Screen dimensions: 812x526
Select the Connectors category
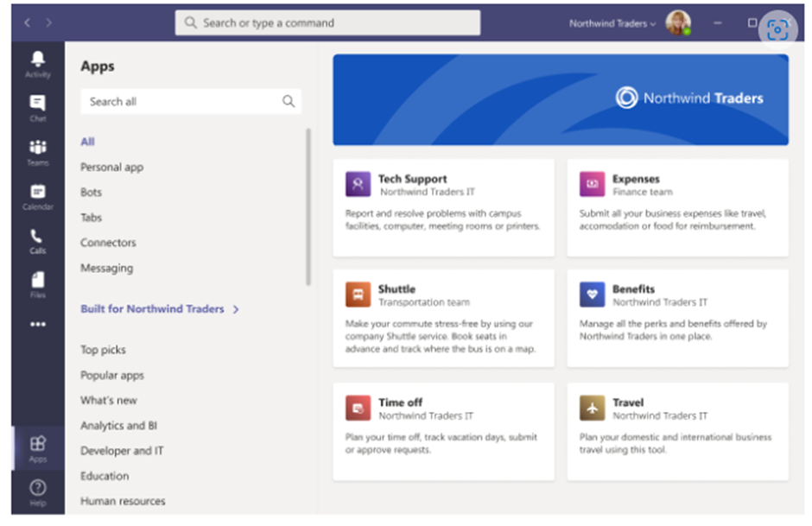click(108, 243)
